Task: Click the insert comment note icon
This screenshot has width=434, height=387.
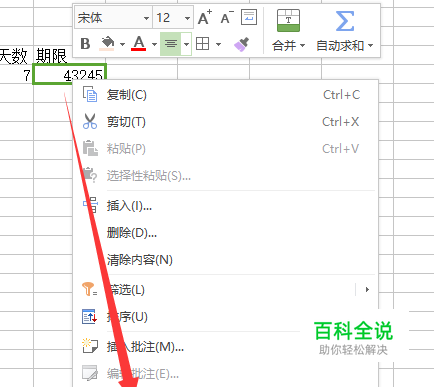Action: point(90,346)
